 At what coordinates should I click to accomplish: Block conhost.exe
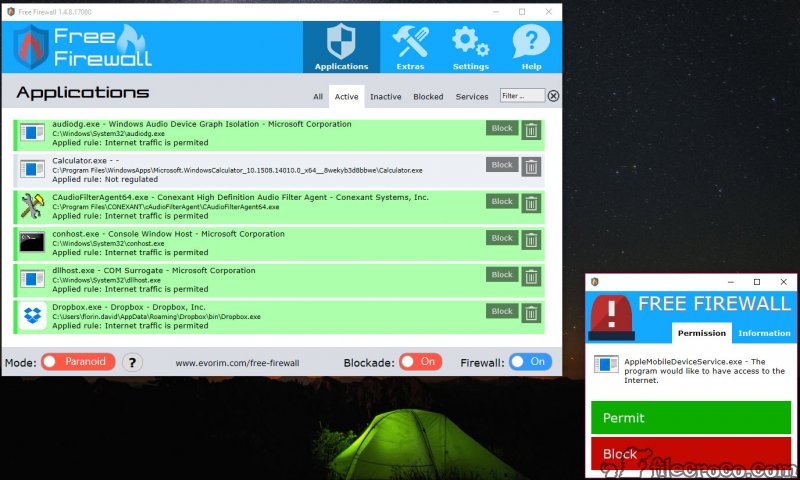502,238
